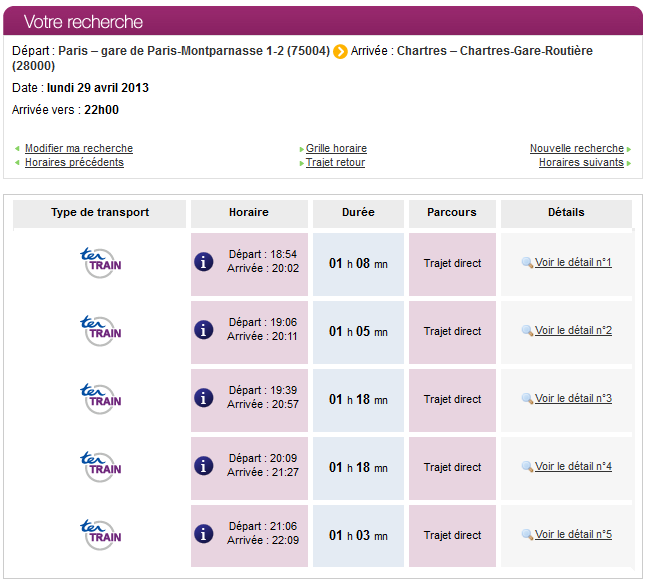
Task: Click TER Train logo in 20:09 row
Action: (100, 467)
